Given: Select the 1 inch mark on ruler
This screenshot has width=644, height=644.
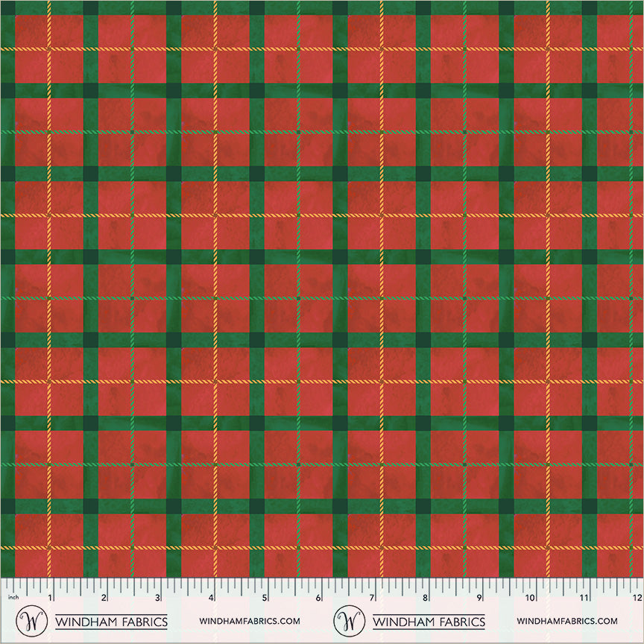Looking at the screenshot, I should 51,598.
